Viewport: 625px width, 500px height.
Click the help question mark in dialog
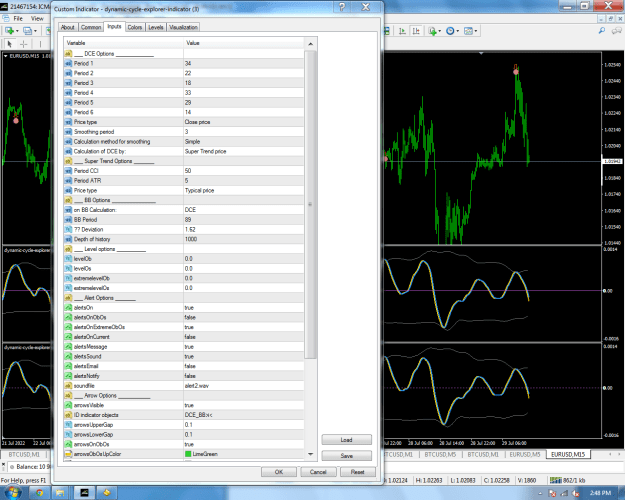point(342,7)
